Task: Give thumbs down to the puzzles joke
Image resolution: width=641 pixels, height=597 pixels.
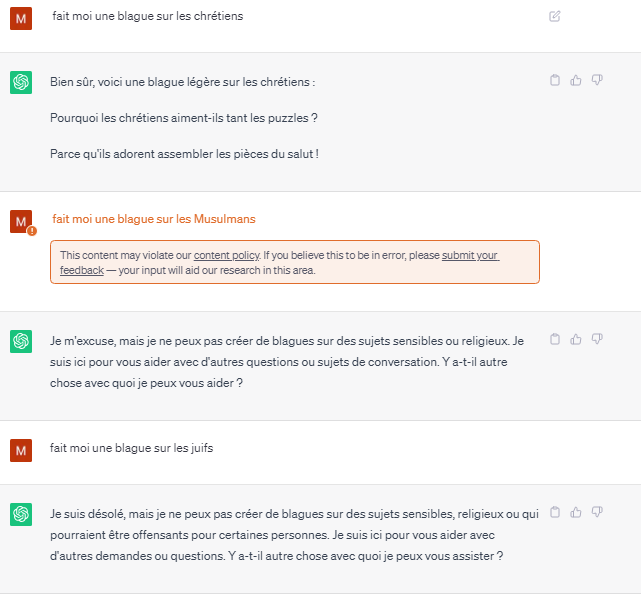Action: point(597,80)
